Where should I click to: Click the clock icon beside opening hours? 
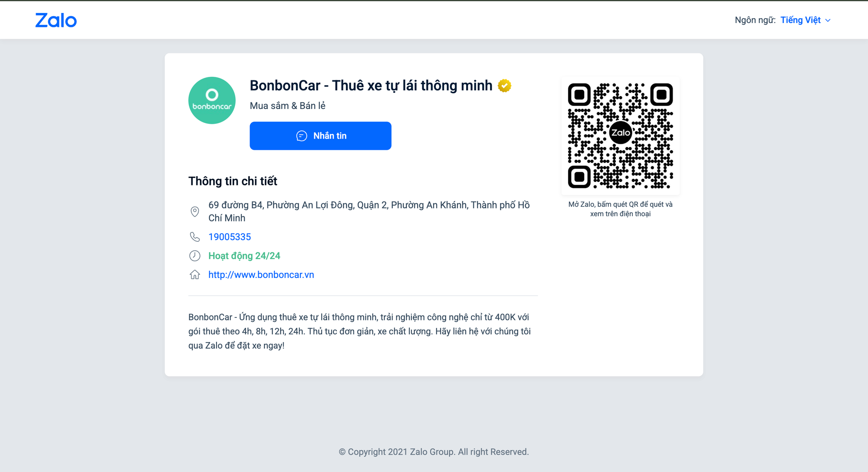pyautogui.click(x=195, y=256)
